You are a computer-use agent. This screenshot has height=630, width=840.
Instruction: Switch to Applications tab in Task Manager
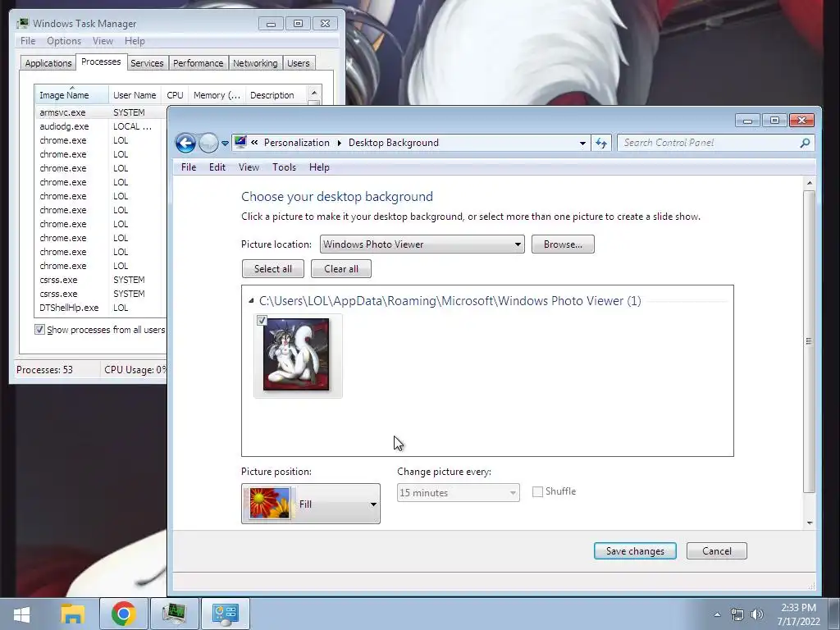pyautogui.click(x=48, y=63)
